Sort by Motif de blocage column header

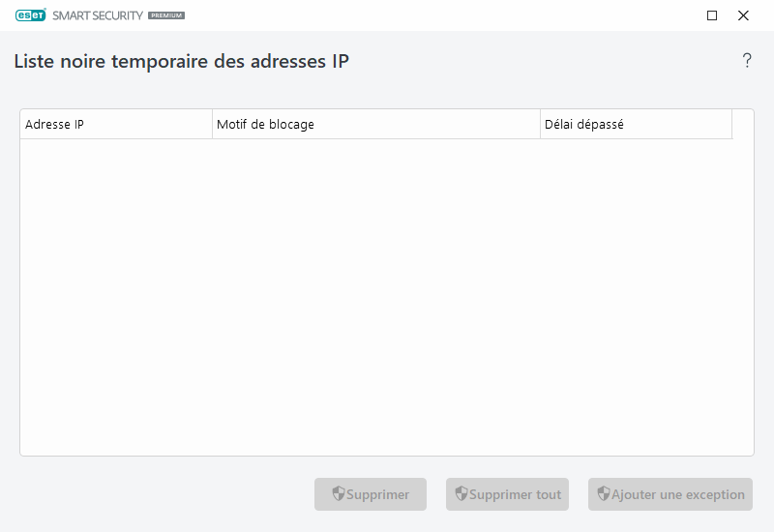click(x=376, y=124)
